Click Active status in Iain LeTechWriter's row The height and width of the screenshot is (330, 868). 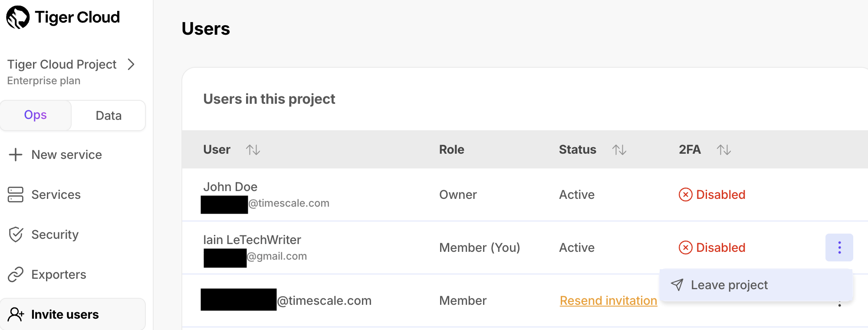[x=577, y=247]
